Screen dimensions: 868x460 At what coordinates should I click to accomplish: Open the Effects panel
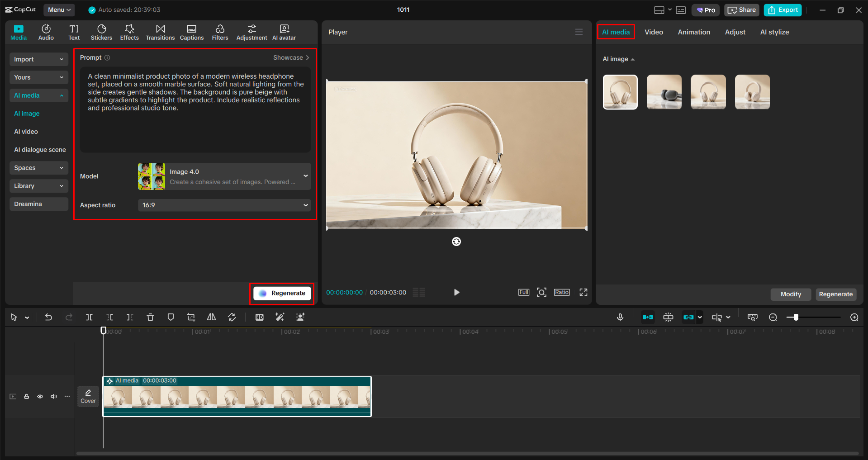(129, 32)
